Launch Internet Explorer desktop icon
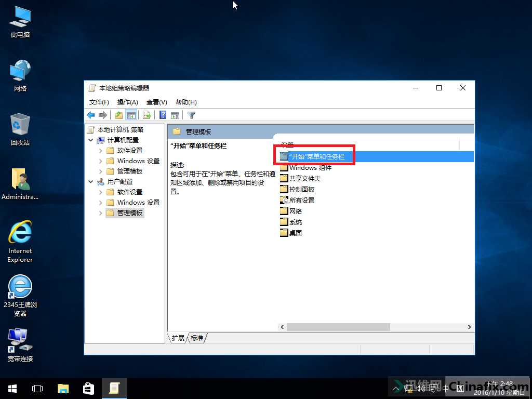 point(20,242)
